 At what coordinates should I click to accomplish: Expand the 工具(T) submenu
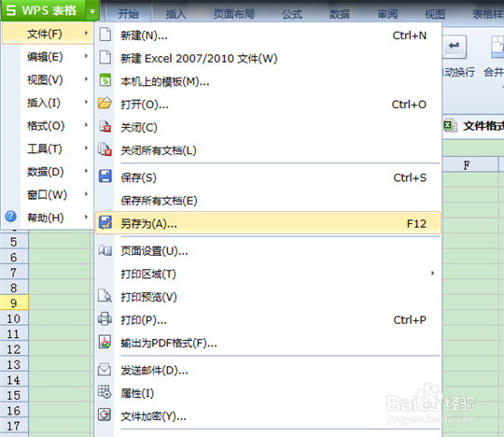(48, 148)
